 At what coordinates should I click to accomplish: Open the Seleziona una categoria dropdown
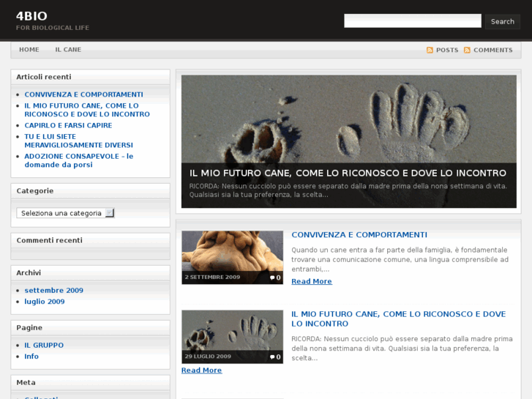coord(65,213)
